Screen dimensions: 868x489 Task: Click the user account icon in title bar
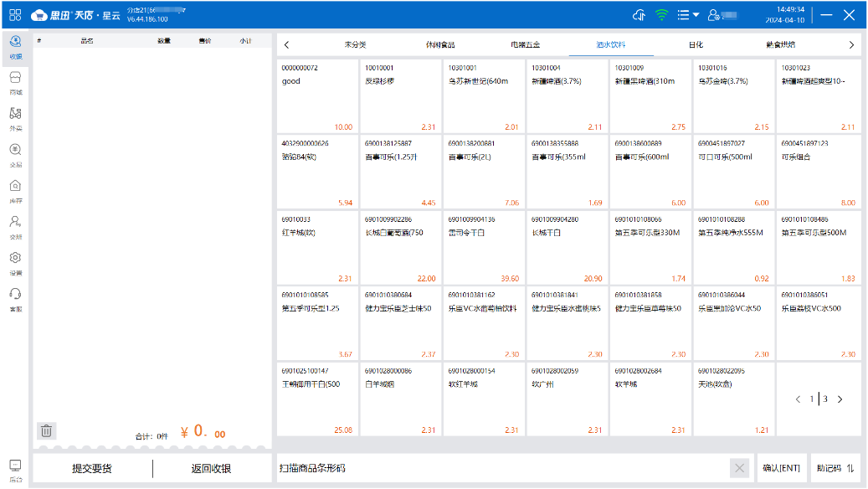(713, 15)
